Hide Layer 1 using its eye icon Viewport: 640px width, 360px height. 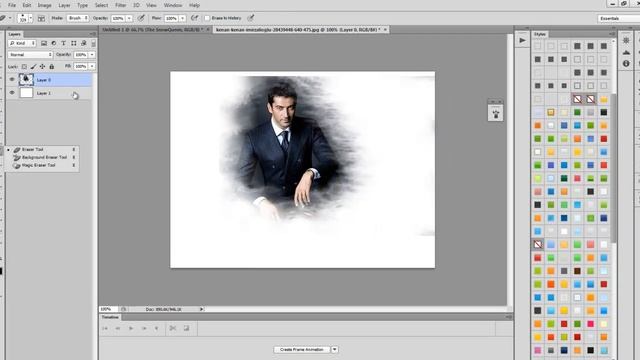[x=12, y=93]
